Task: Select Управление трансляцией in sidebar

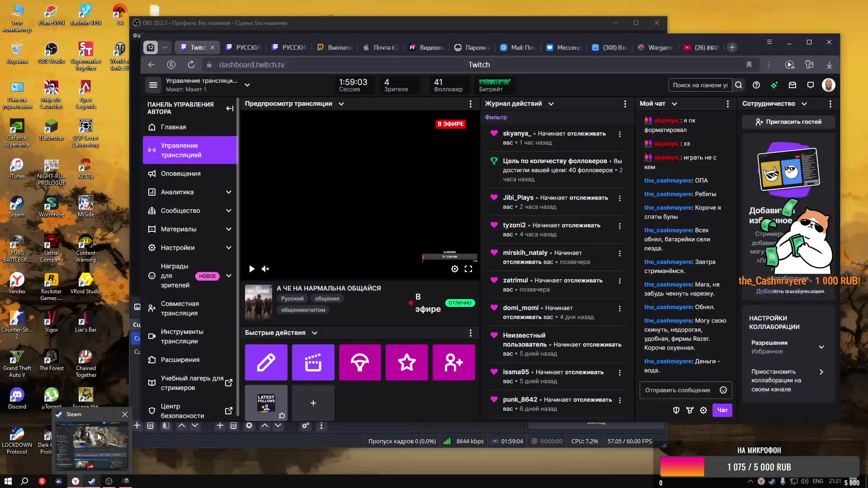Action: [x=190, y=150]
